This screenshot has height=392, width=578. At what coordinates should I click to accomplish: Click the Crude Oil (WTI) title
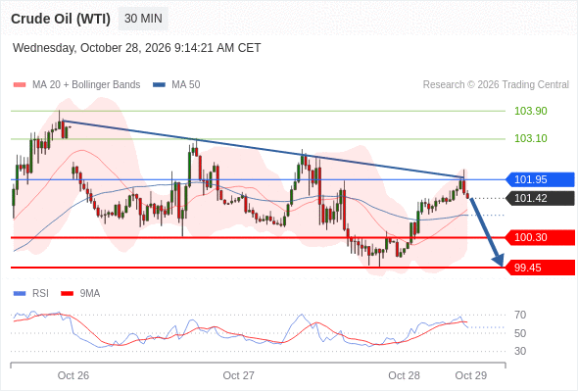pos(61,19)
